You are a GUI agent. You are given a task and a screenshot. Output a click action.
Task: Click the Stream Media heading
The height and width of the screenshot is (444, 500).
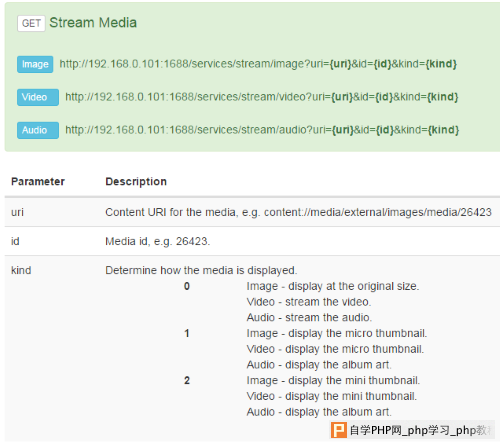[93, 23]
